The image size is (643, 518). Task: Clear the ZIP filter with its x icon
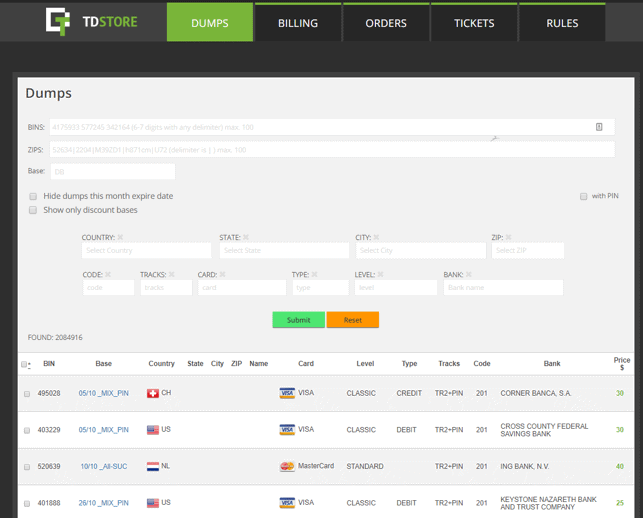[508, 237]
